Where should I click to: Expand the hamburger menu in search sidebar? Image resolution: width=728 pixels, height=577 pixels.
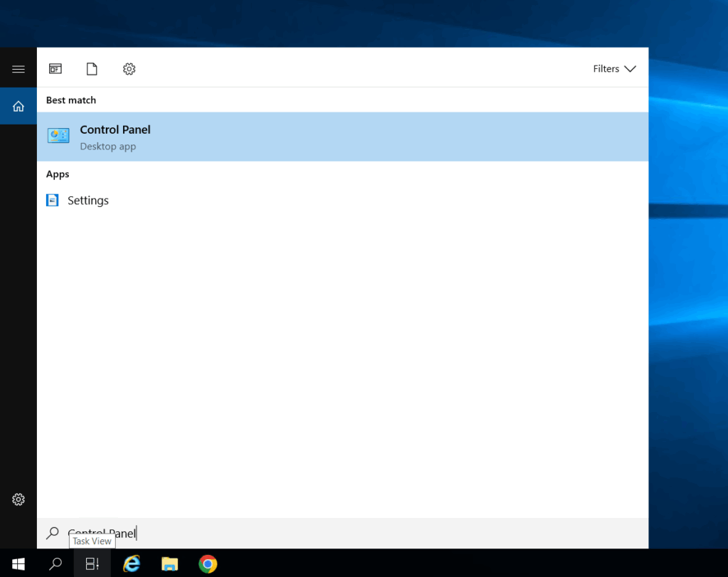click(18, 69)
